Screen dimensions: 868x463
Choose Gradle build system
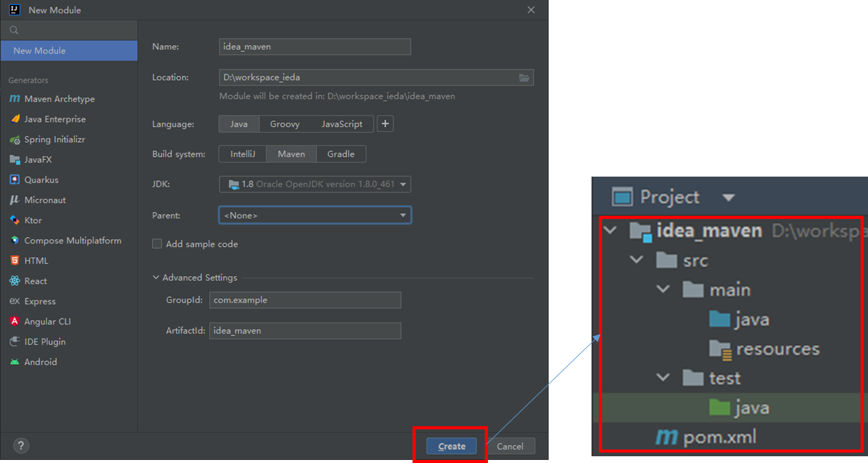coord(341,154)
